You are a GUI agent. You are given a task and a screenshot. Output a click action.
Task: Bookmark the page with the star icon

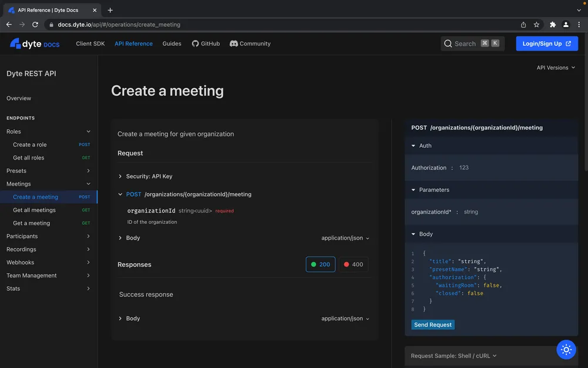click(x=536, y=24)
